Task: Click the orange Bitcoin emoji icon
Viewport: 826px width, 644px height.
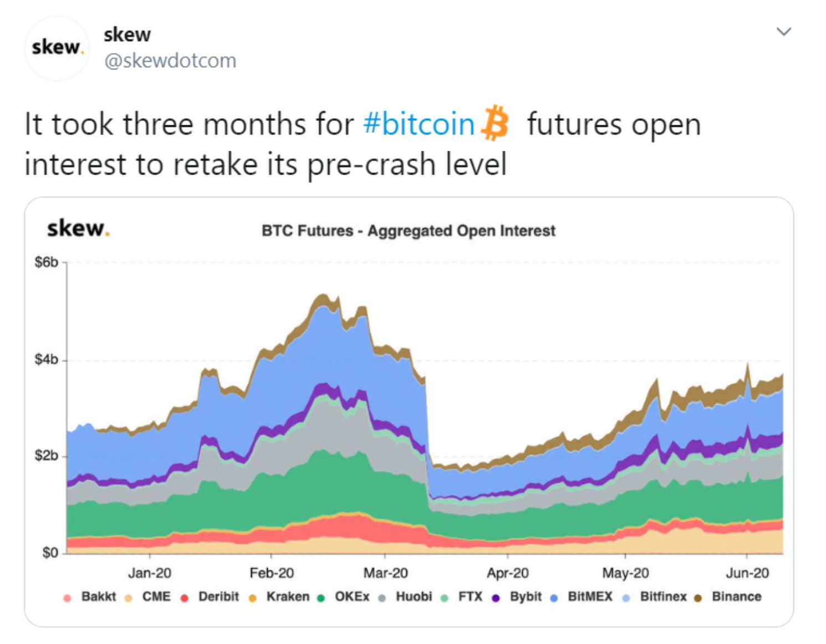Action: click(495, 123)
